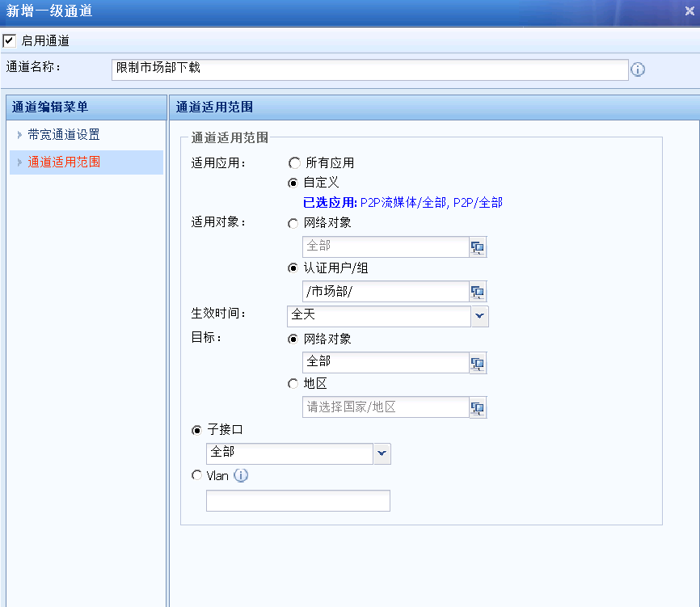Open picker icon for 适用对象 网络对象 field

[478, 247]
